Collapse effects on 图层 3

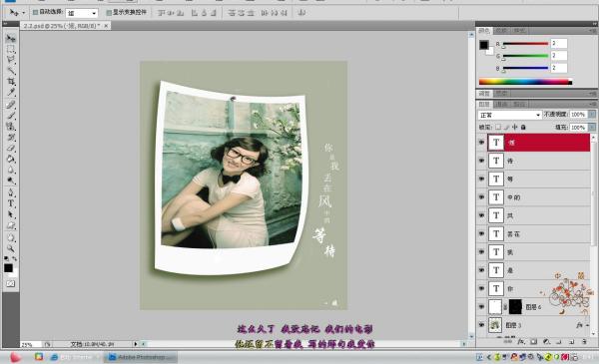click(587, 325)
